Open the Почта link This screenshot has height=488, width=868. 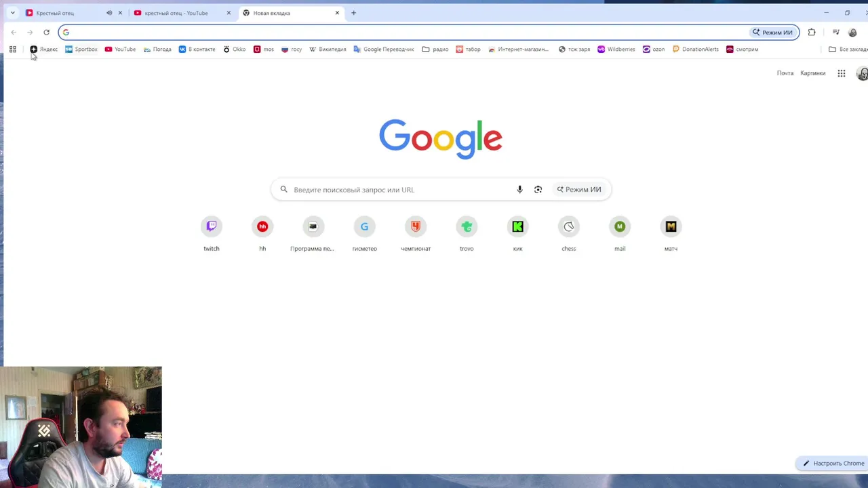(785, 73)
